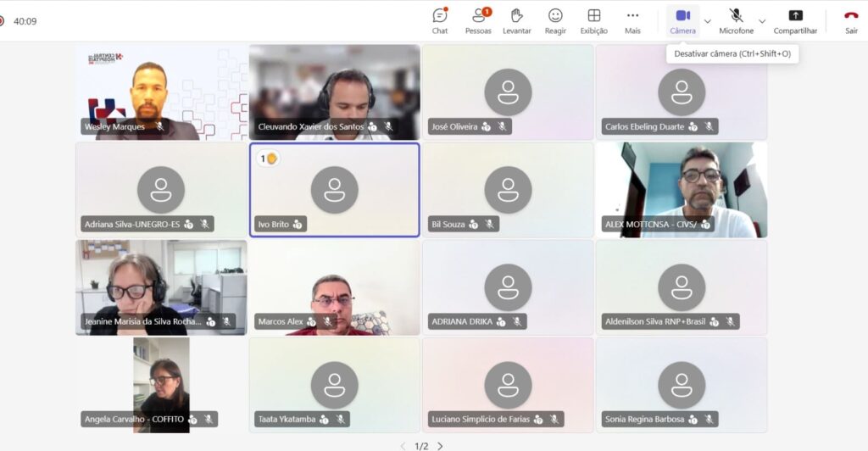Open the Pessoas participants list
Screen dimensions: 868x451
(x=478, y=20)
